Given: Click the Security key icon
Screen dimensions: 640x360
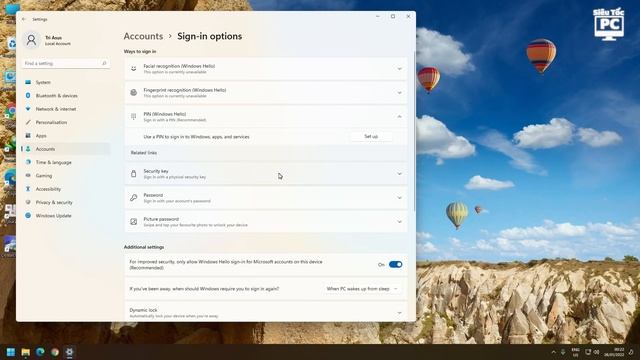Looking at the screenshot, I should coord(133,173).
